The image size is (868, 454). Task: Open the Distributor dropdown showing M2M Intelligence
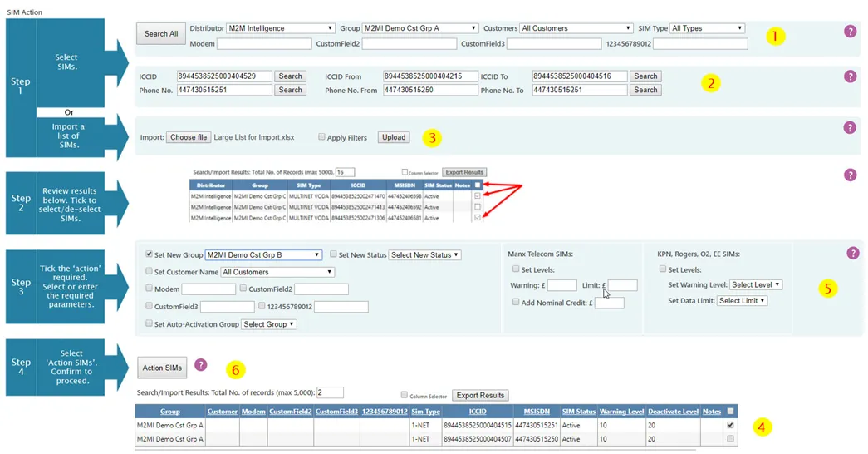pyautogui.click(x=280, y=28)
